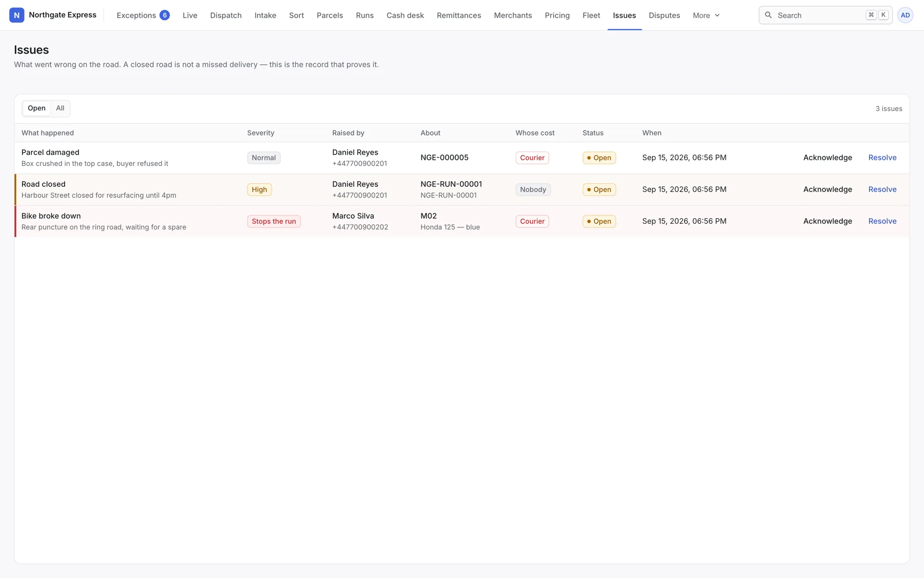
Task: Acknowledge the Road closed issue
Action: point(827,190)
